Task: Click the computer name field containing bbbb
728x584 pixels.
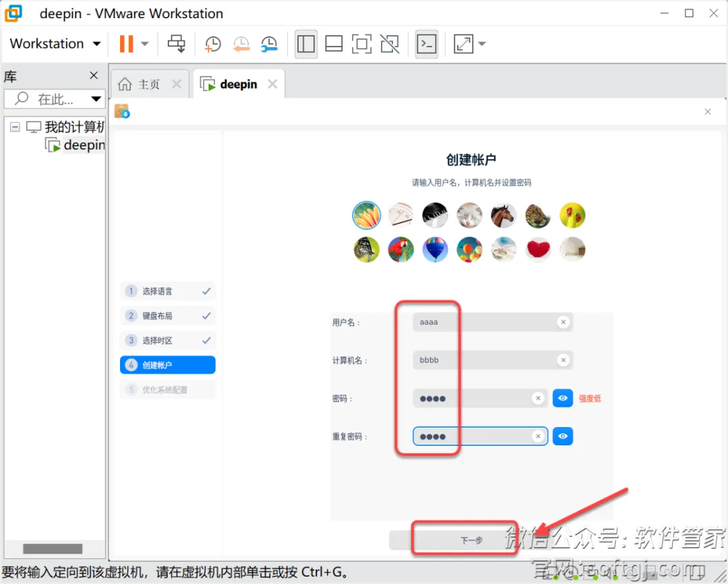Action: tap(493, 360)
